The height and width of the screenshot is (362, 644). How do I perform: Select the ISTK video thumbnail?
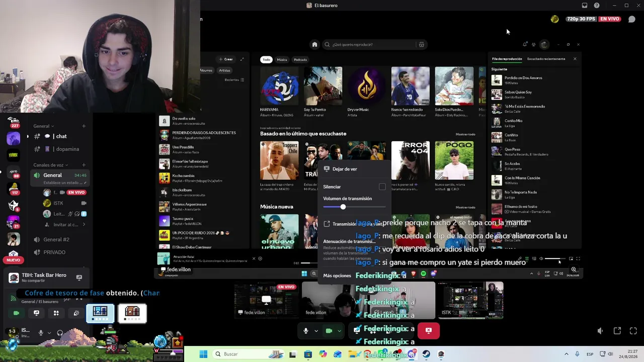(x=470, y=301)
